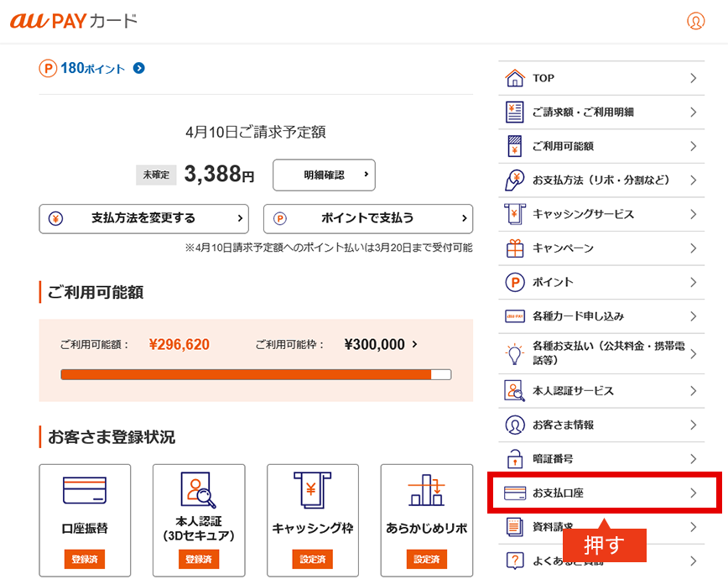Viewport: 728px width, 579px height.
Task: Click the gift box icon for キャンペーン
Action: tap(514, 248)
